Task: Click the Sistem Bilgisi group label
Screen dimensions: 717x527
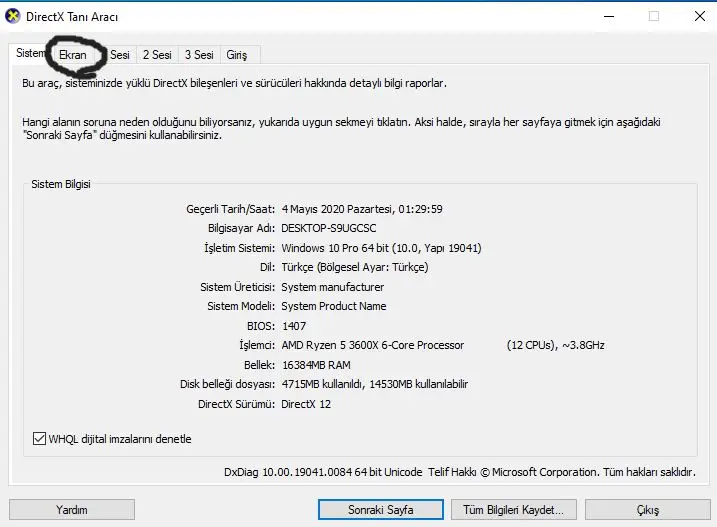Action: tap(61, 184)
